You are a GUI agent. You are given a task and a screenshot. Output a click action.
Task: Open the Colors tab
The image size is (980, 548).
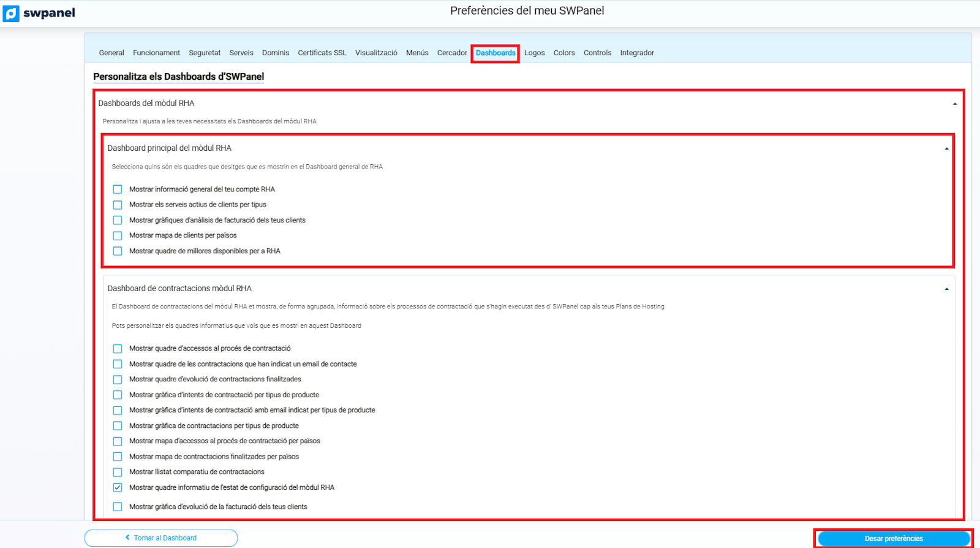(x=563, y=53)
